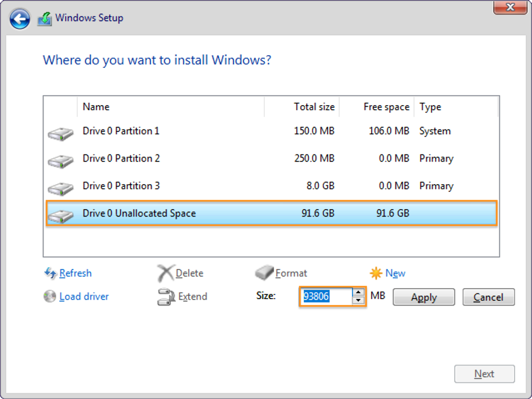
Task: Select Drive 0 Unallocated Space row
Action: [x=271, y=213]
